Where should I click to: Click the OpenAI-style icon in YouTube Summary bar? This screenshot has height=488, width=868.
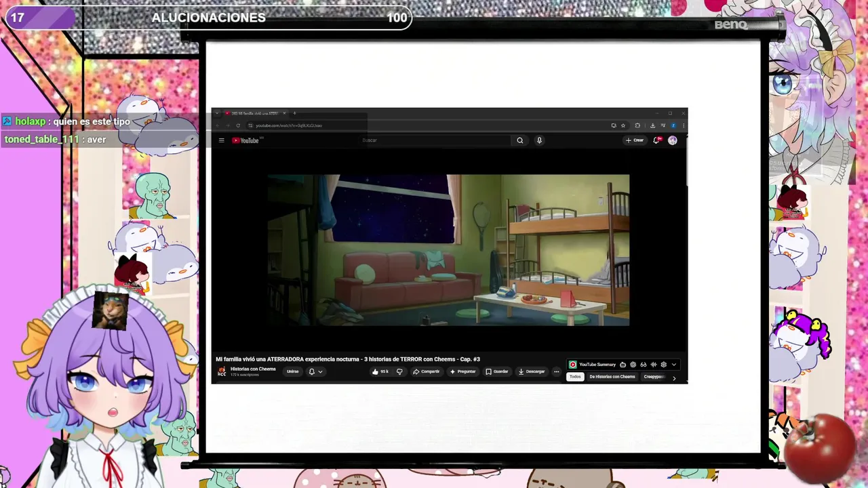tap(633, 365)
